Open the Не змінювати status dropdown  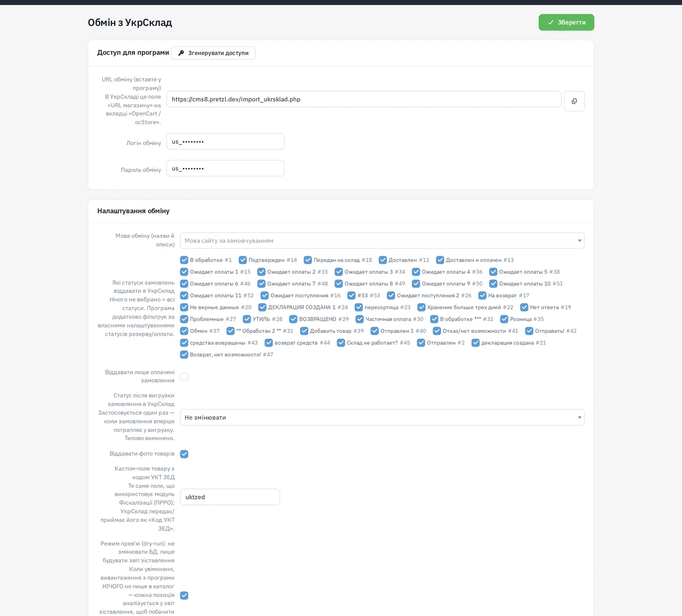point(382,418)
